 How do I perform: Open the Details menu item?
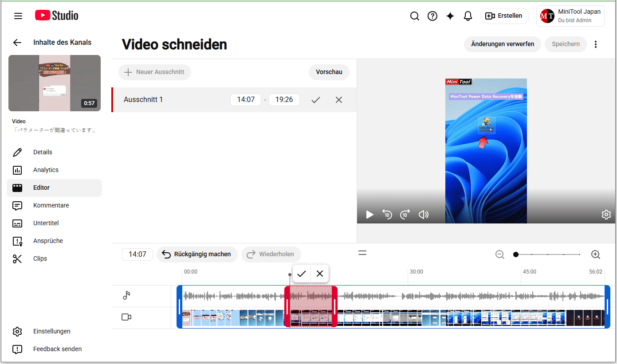(55, 152)
